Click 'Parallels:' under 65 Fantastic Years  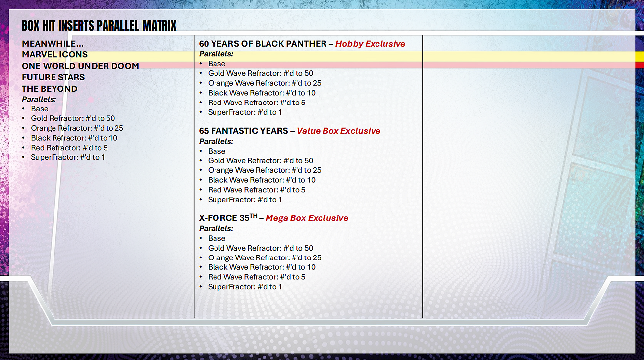[x=216, y=141]
